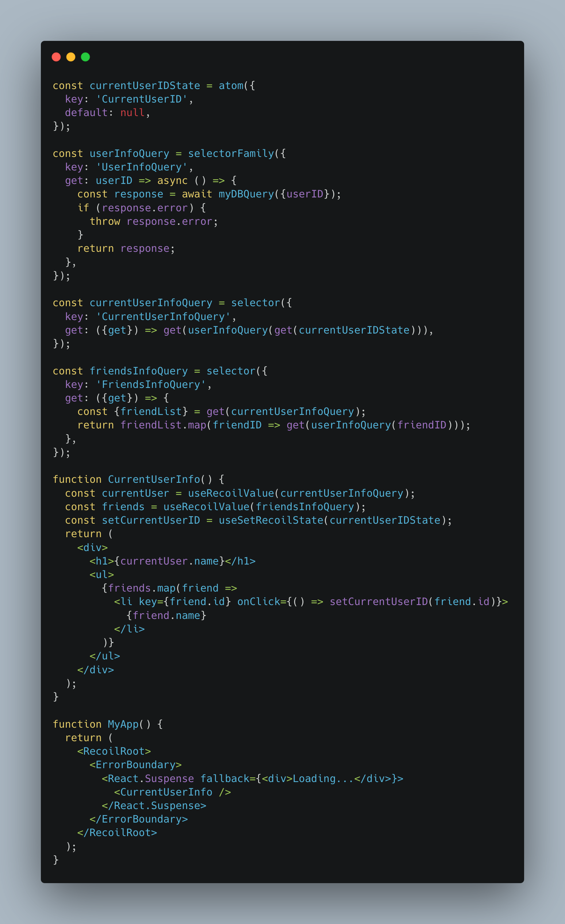Click the selectorFamily function name
Screen dimensions: 565x924
tap(231, 154)
